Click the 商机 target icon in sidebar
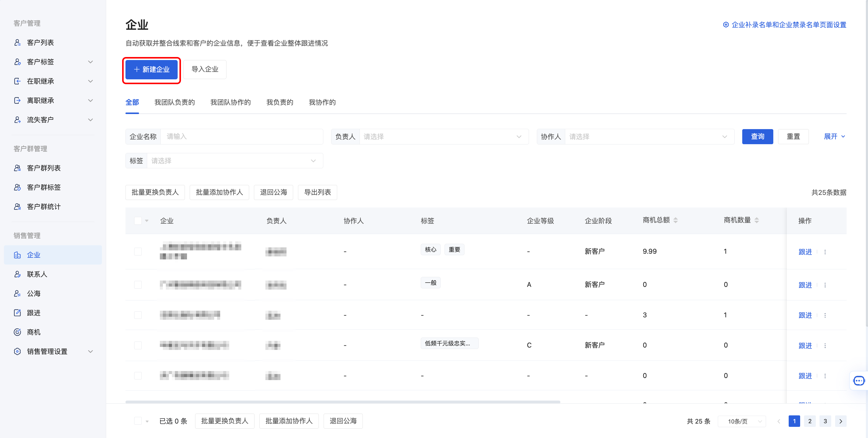 pyautogui.click(x=17, y=332)
